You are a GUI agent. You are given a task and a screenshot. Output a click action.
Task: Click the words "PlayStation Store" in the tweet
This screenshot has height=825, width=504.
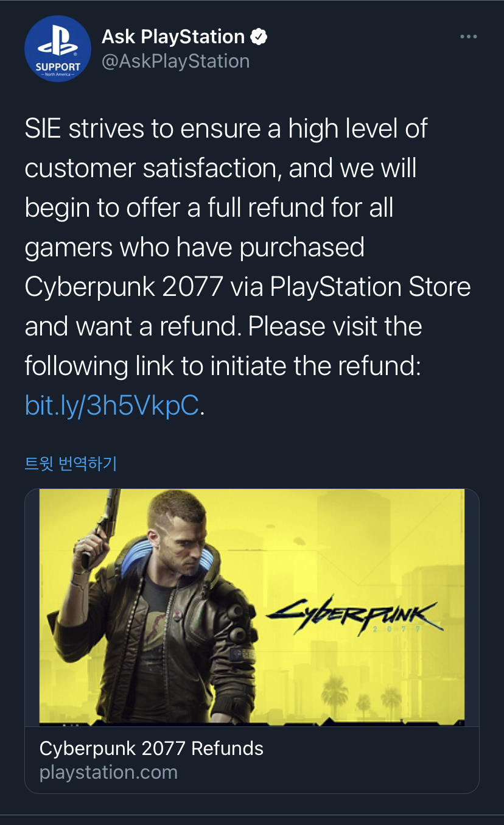pyautogui.click(x=371, y=287)
